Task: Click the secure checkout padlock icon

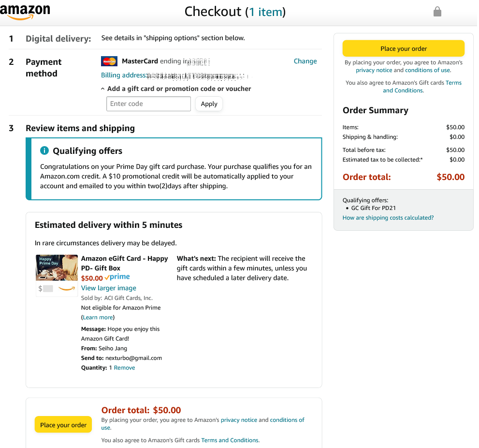Action: (x=437, y=12)
